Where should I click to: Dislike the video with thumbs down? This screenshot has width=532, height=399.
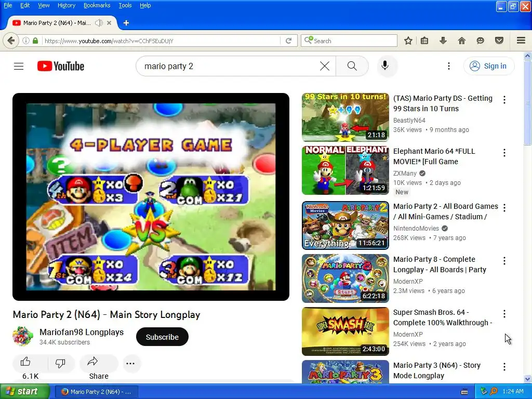[60, 363]
